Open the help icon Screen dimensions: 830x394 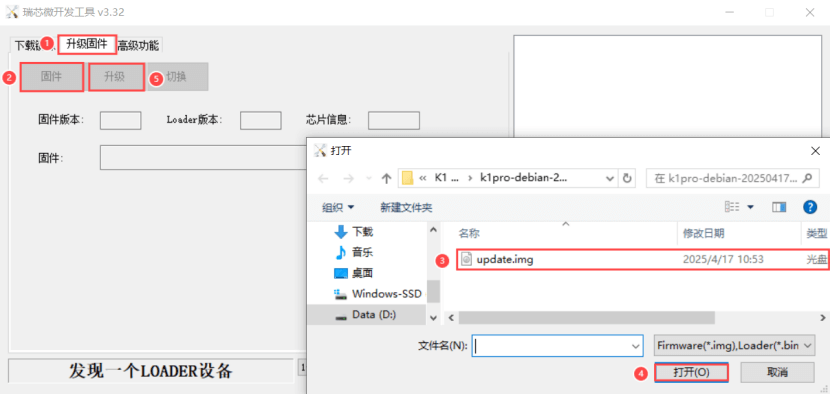[810, 207]
